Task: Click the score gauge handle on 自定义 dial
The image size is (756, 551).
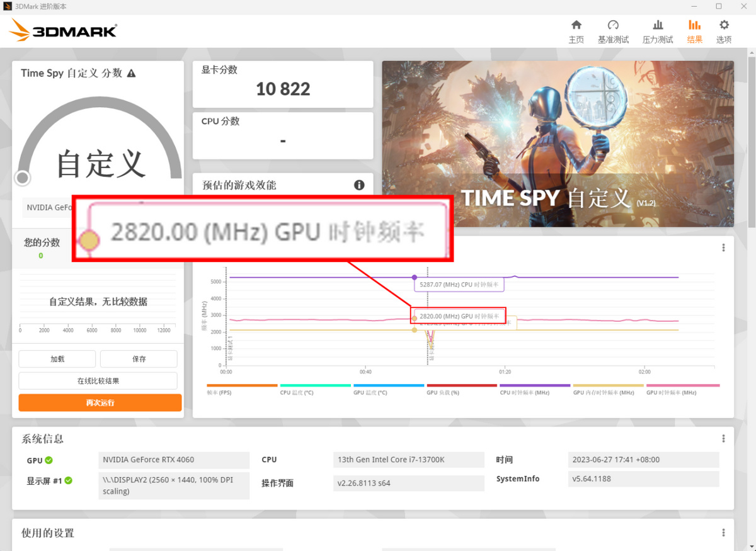Action: click(23, 178)
